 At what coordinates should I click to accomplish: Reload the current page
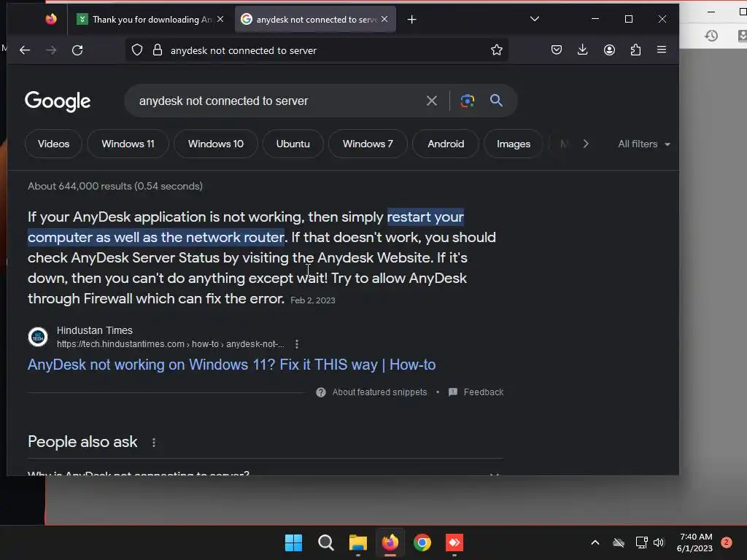click(x=77, y=50)
